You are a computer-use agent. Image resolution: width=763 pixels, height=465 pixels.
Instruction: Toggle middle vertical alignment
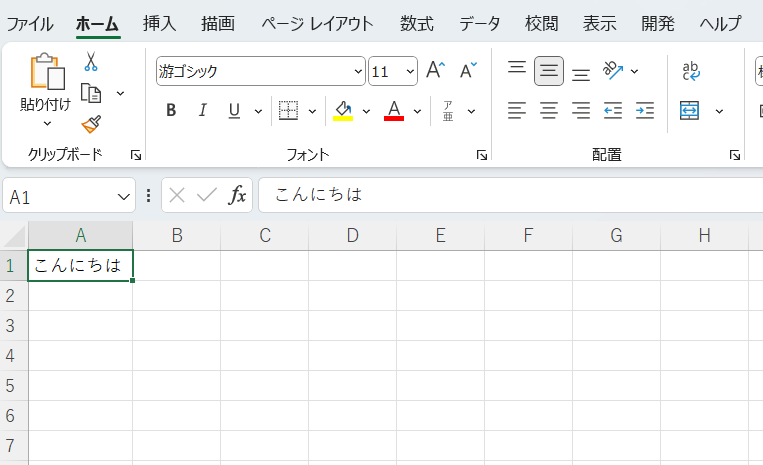[549, 71]
